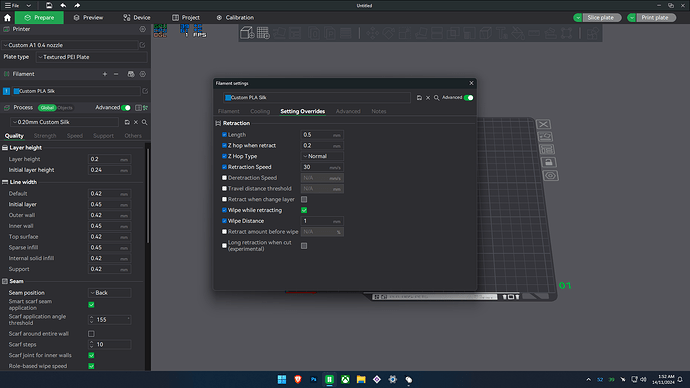Expand the File menu dropdown arrow

coord(29,6)
